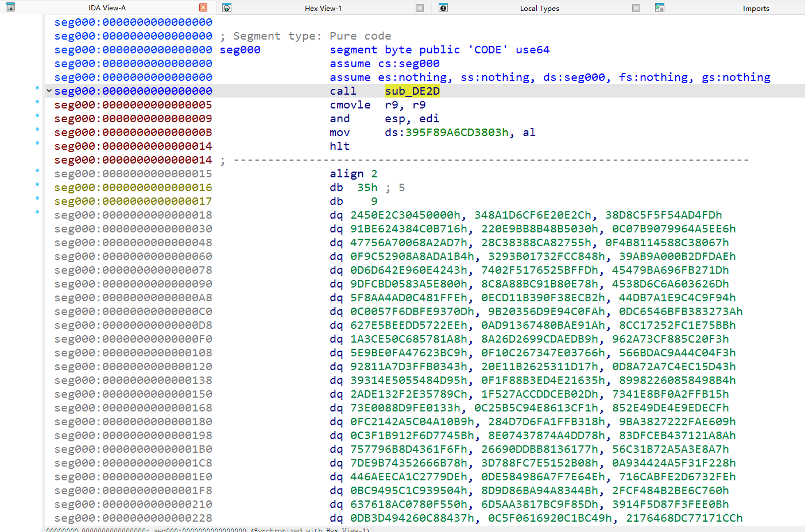The width and height of the screenshot is (805, 532).
Task: Click the value 566BDAC9A44C04F3h
Action: 678,352
